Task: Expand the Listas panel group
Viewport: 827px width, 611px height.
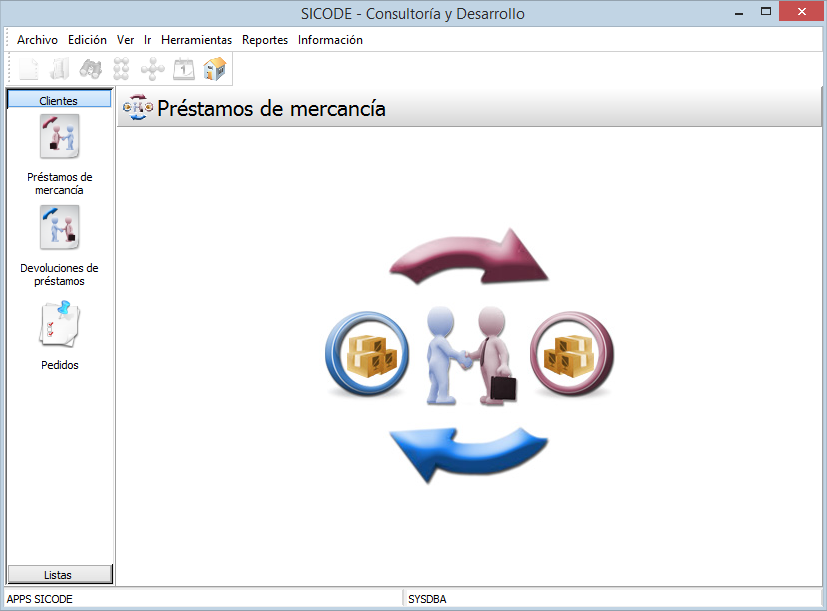Action: pos(59,574)
